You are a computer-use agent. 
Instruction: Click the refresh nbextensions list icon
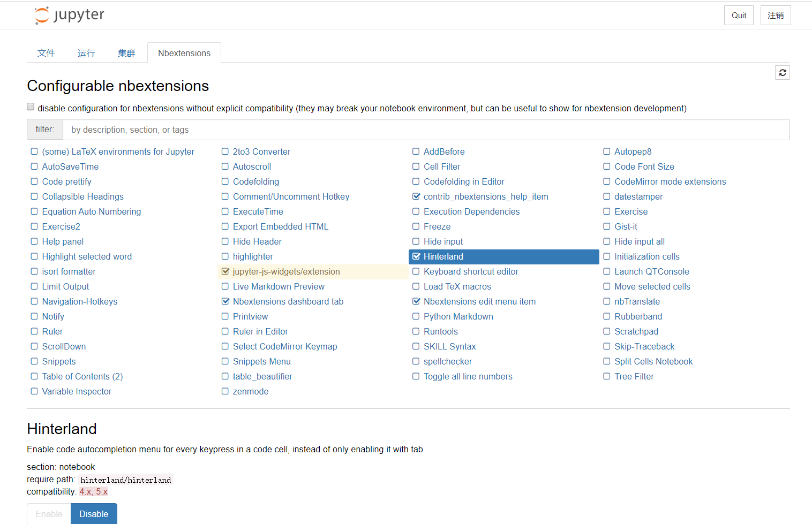783,73
